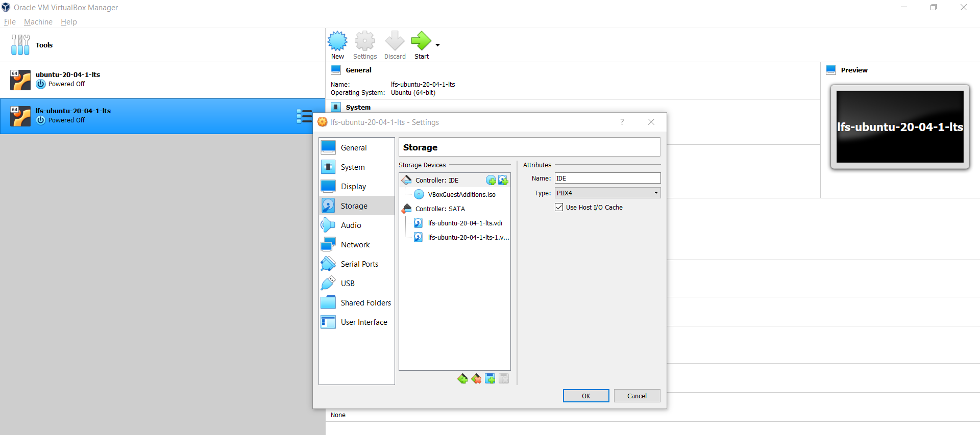Toggle the Use Host I/O Cache checkbox
Screen dimensions: 980x435
pos(559,207)
